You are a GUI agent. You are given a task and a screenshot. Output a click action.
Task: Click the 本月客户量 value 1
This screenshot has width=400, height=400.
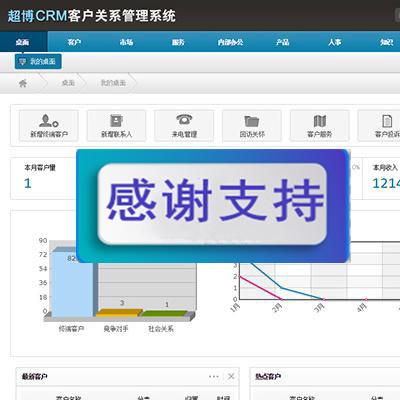tap(28, 183)
